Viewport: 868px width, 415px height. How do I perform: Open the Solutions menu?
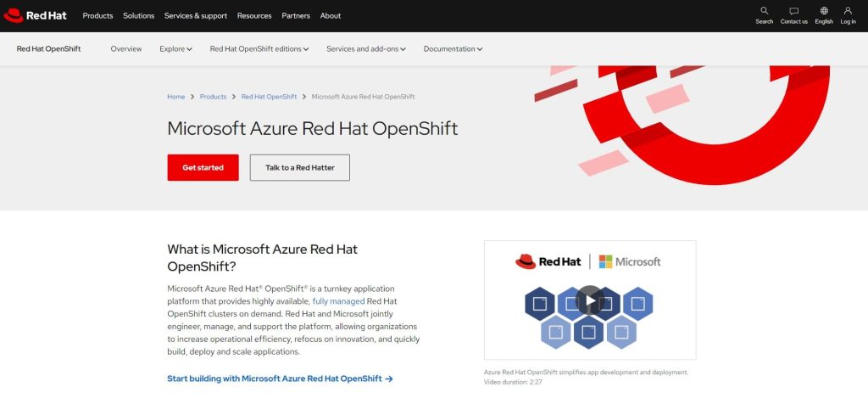(x=139, y=15)
